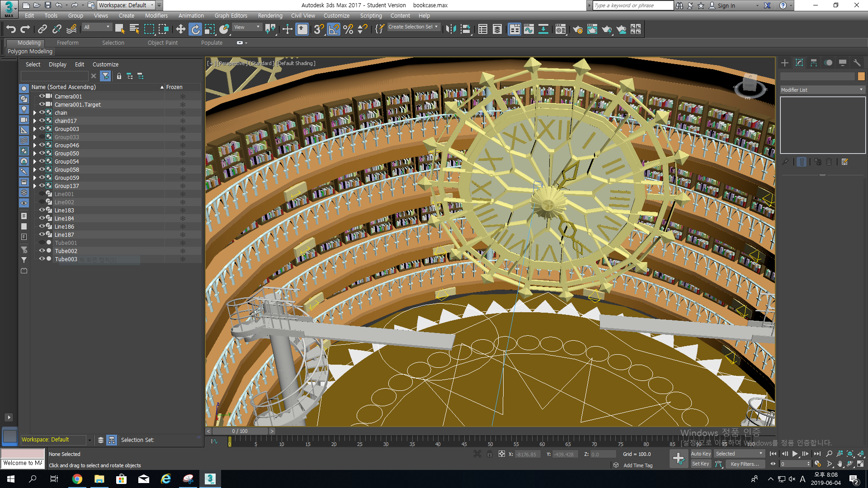Click the orange object color swatch
The image size is (868, 488).
tap(861, 76)
